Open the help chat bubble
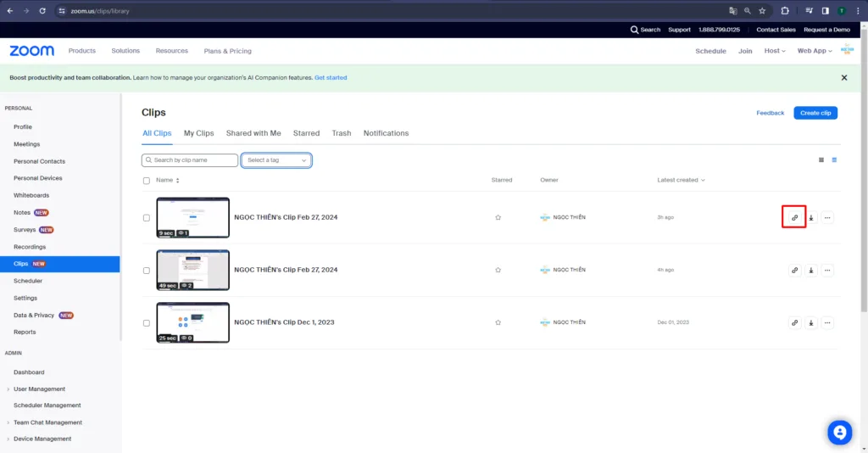Image resolution: width=868 pixels, height=453 pixels. [x=839, y=432]
